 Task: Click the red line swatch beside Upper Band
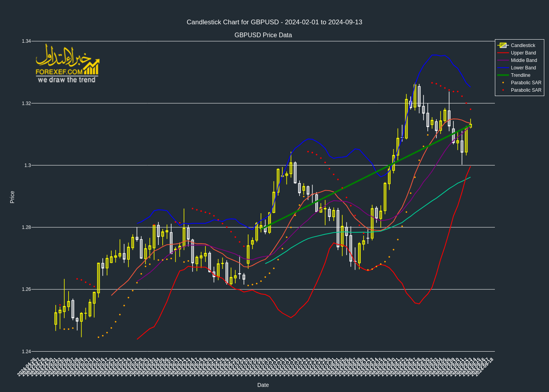[503, 53]
